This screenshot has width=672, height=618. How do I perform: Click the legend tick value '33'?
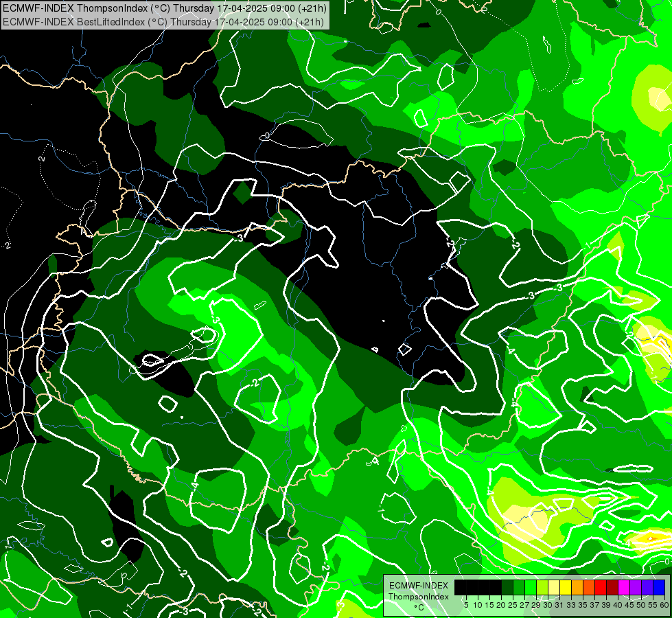pos(571,605)
